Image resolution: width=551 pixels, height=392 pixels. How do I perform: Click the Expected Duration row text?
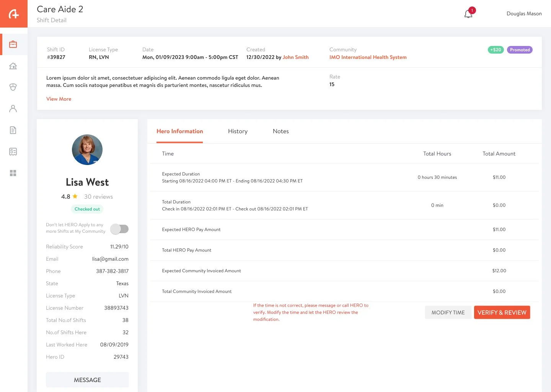click(x=232, y=177)
